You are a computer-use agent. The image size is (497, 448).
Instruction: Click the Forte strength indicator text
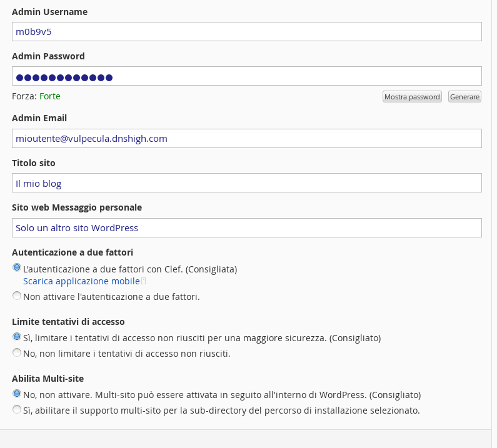coord(50,96)
